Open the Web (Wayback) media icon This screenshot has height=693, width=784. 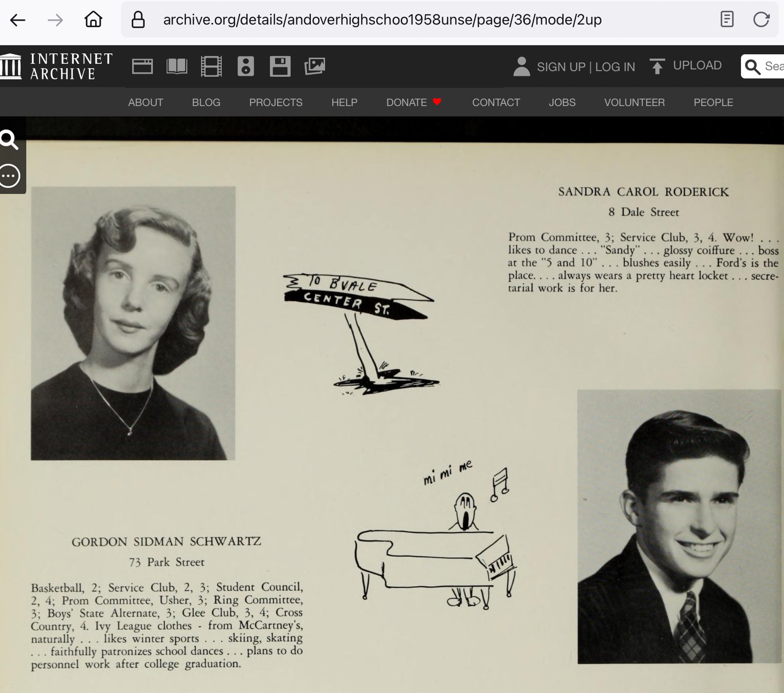(x=142, y=66)
